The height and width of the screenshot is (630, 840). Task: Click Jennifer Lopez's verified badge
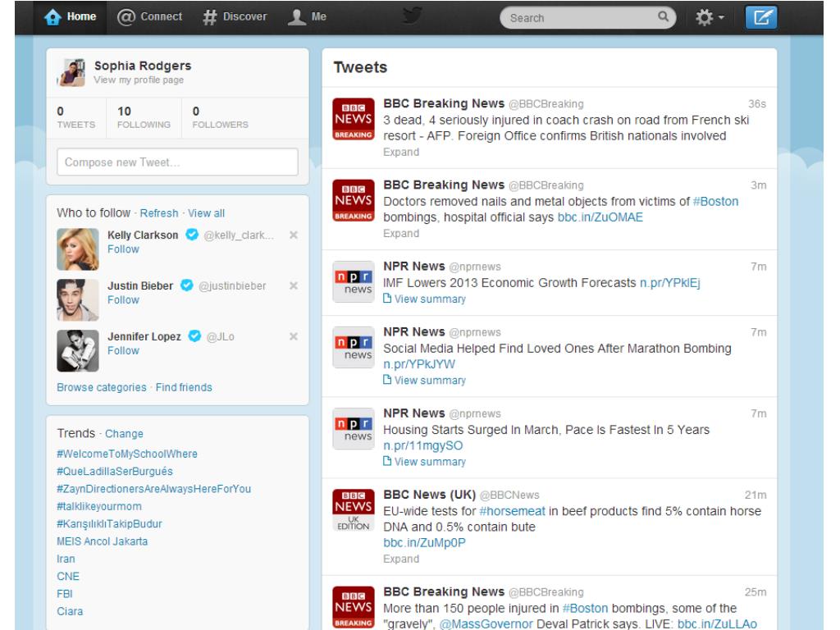pos(194,336)
